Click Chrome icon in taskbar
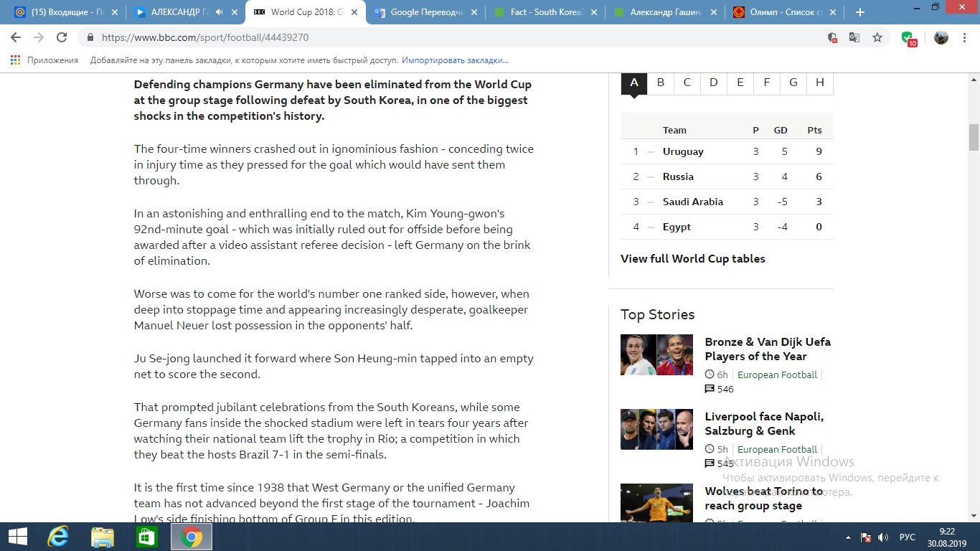980x551 pixels. tap(192, 537)
